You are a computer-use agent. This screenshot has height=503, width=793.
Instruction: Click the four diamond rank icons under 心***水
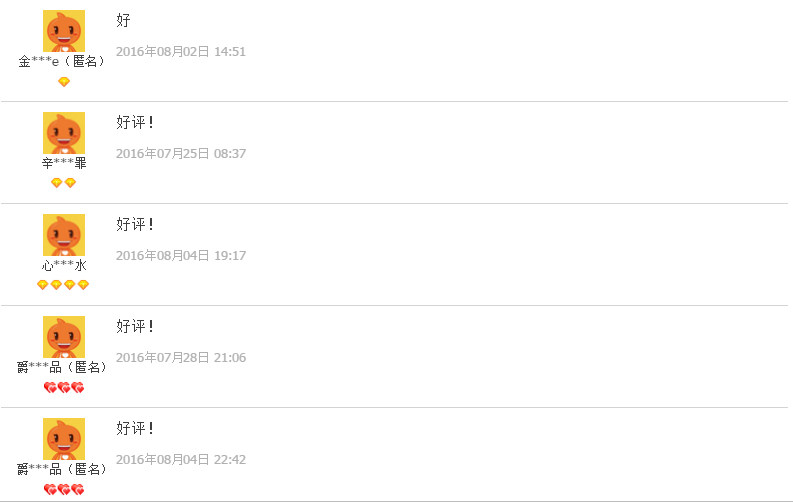pyautogui.click(x=63, y=285)
